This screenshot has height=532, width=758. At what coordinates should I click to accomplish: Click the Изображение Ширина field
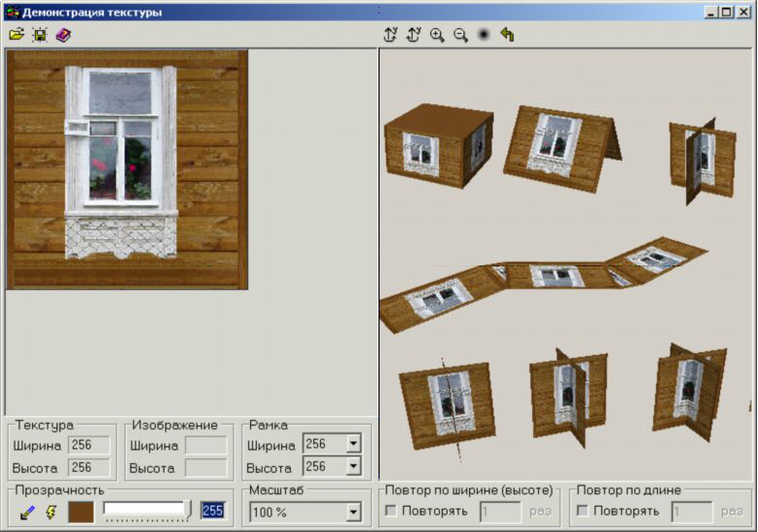[206, 445]
